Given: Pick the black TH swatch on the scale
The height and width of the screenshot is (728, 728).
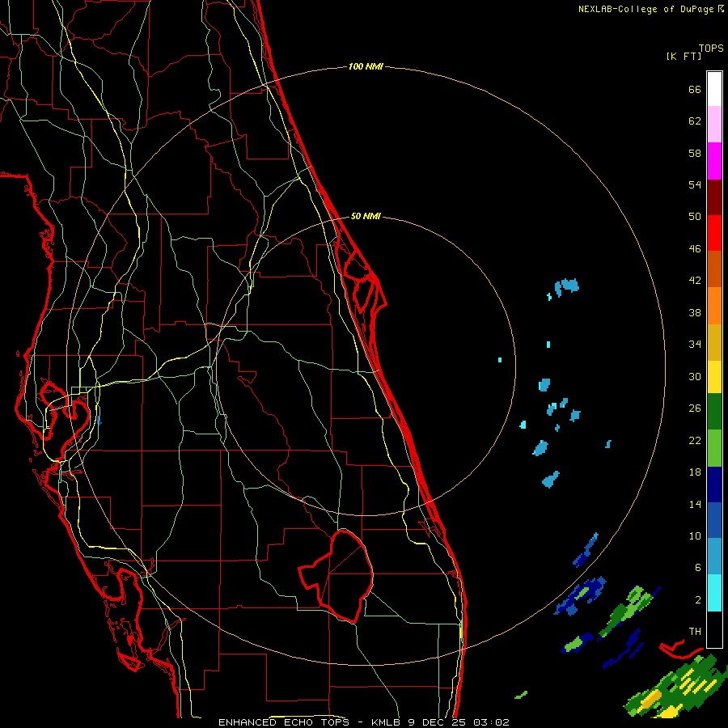Looking at the screenshot, I should tap(714, 629).
